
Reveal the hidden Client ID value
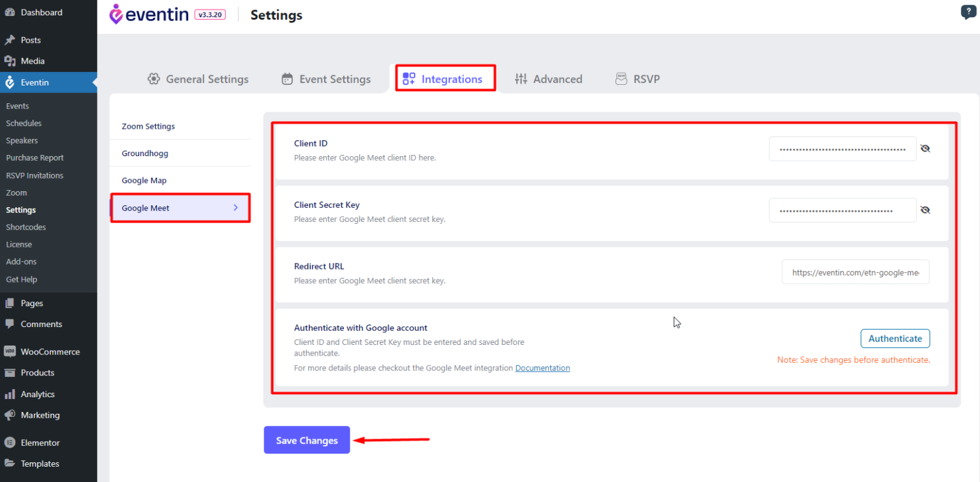click(925, 148)
